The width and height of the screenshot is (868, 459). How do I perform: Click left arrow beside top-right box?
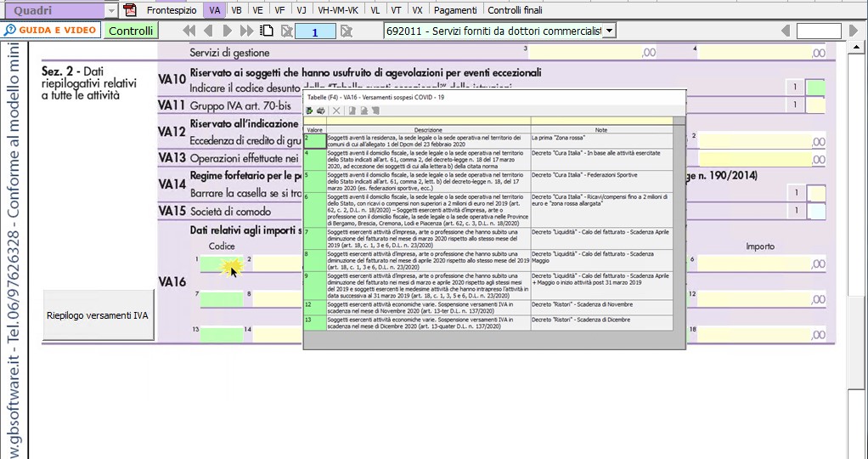click(x=786, y=31)
